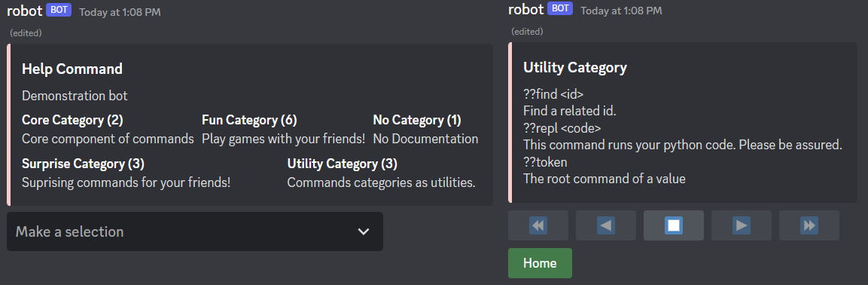Click the Utility Category embed heading
Screen dimensions: 868x285
tap(575, 68)
